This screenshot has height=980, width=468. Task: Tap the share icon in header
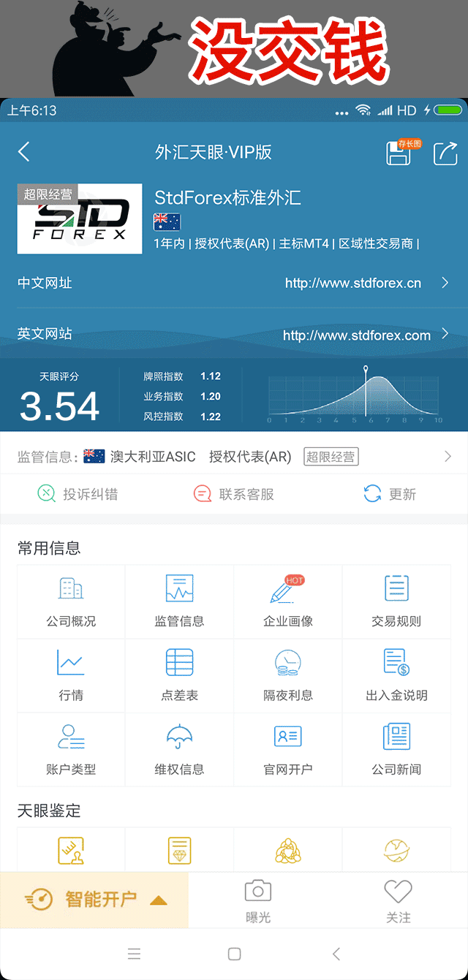[445, 153]
